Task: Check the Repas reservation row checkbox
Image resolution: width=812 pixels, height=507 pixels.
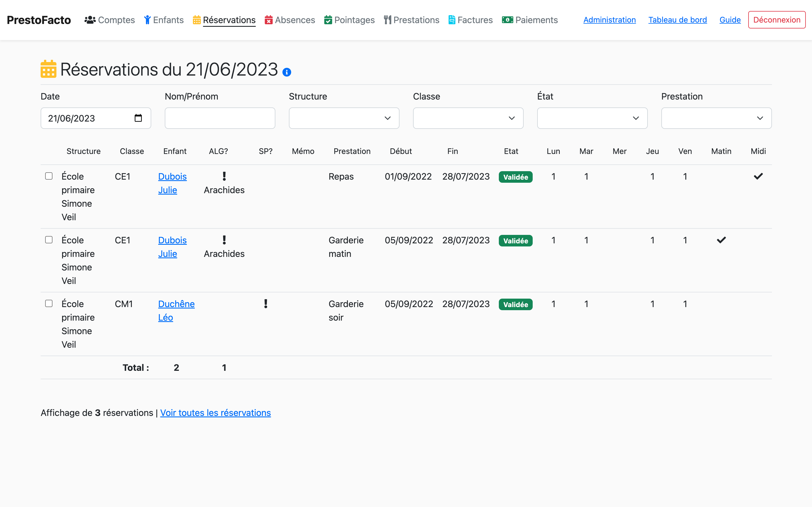Action: pyautogui.click(x=49, y=176)
